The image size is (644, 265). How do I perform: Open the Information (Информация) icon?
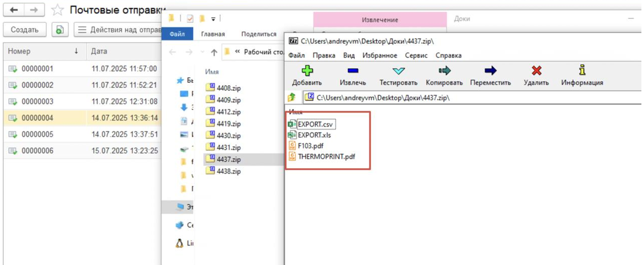pyautogui.click(x=582, y=70)
